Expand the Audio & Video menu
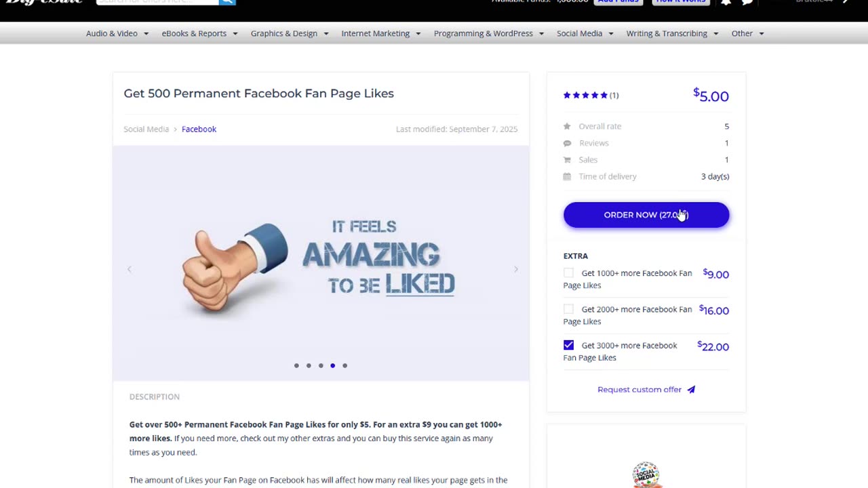 tap(117, 33)
